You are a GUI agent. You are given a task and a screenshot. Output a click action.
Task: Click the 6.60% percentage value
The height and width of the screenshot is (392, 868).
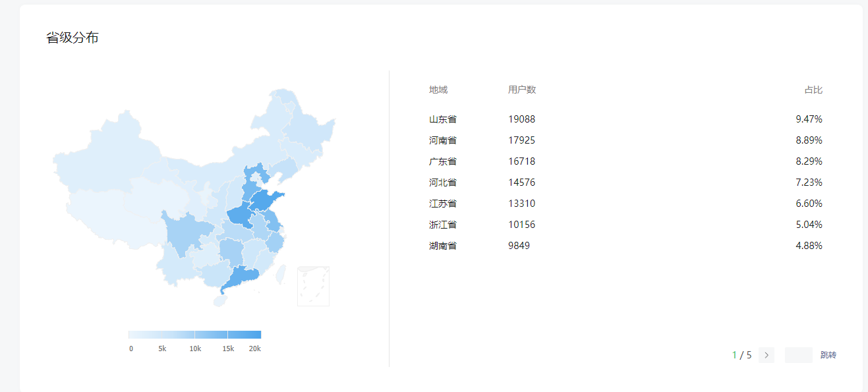pyautogui.click(x=809, y=204)
